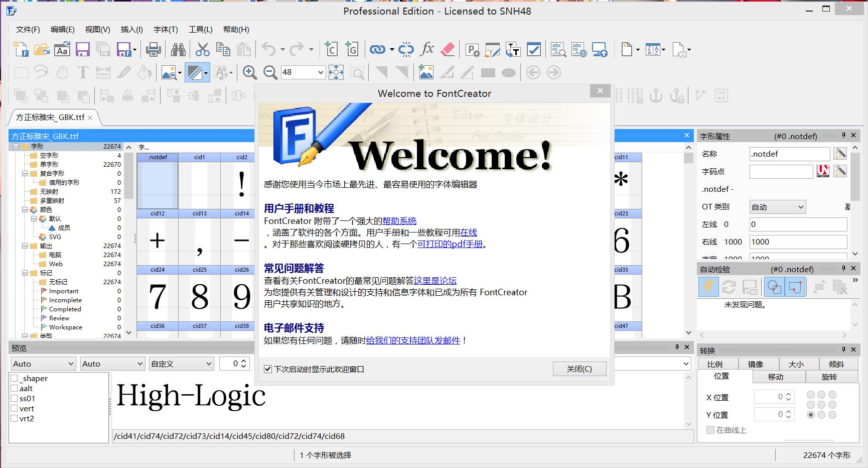Open the dropdown arrow next to Undo

[282, 49]
